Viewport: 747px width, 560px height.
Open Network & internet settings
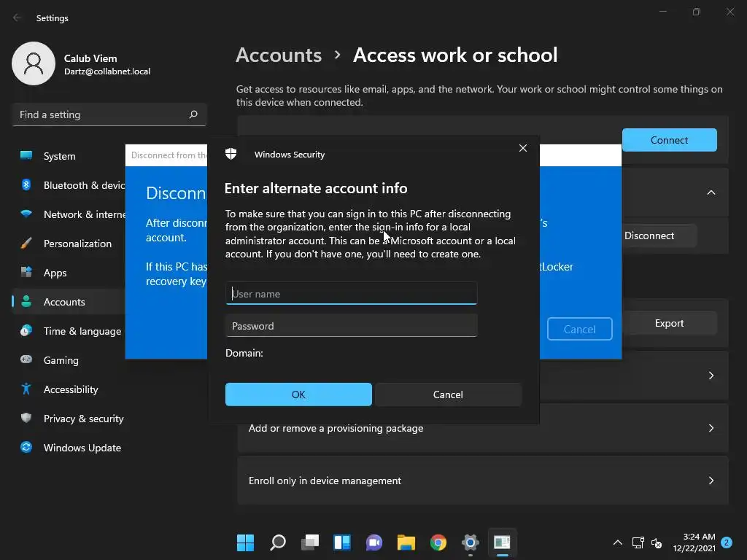(69, 214)
